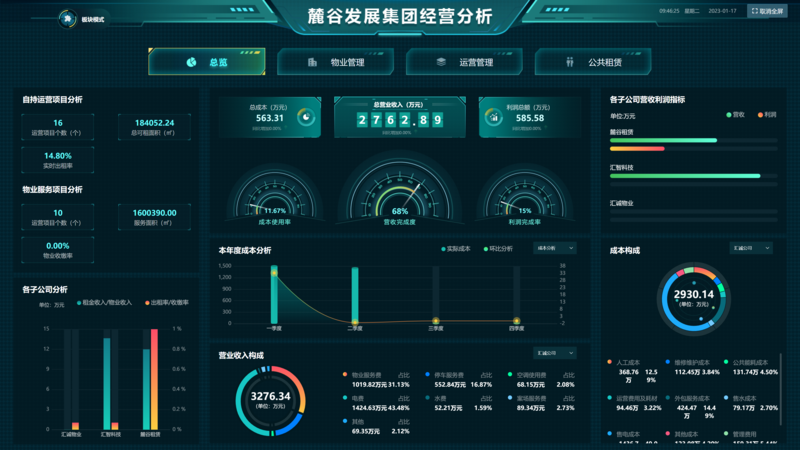Click the 运营项目个数 card showing 10
Image resolution: width=800 pixels, height=450 pixels.
pyautogui.click(x=58, y=217)
